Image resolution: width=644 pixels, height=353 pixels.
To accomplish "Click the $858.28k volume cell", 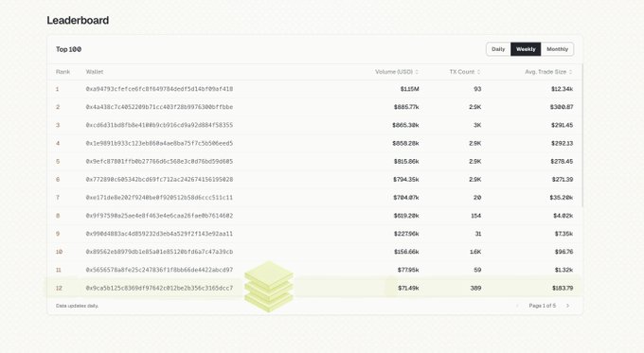I will click(x=405, y=143).
